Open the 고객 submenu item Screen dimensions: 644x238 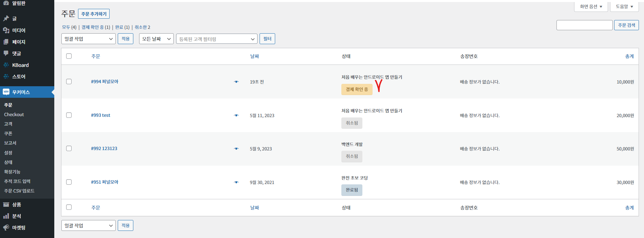[x=8, y=124]
